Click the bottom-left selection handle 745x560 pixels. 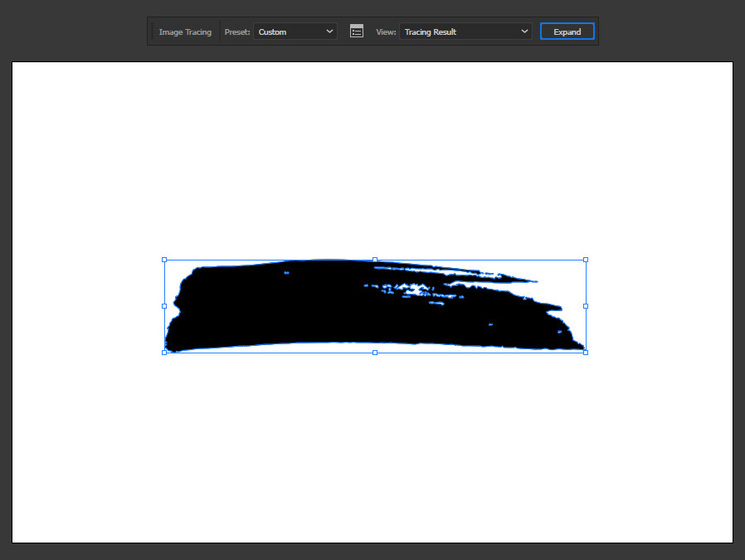164,353
